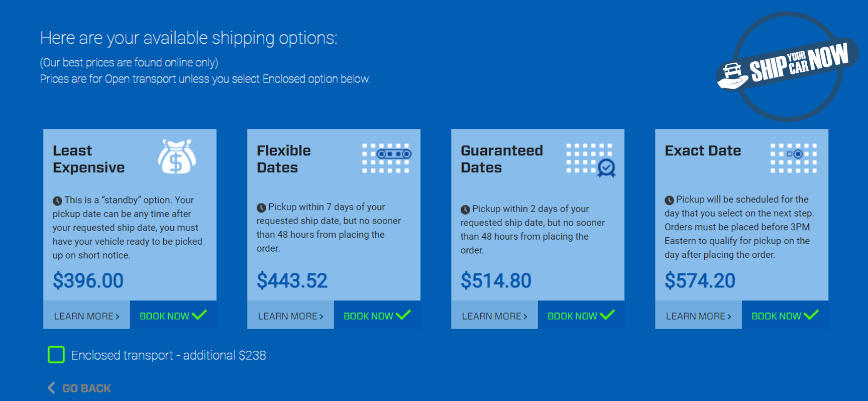The width and height of the screenshot is (868, 401).
Task: Click the Enclosed transport additional $238 label
Action: click(x=169, y=355)
